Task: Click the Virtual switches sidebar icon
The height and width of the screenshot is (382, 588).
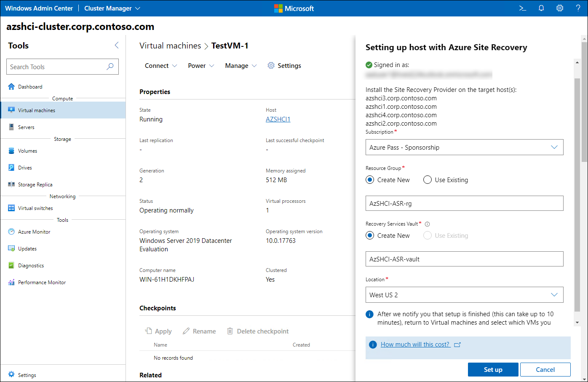Action: point(11,208)
